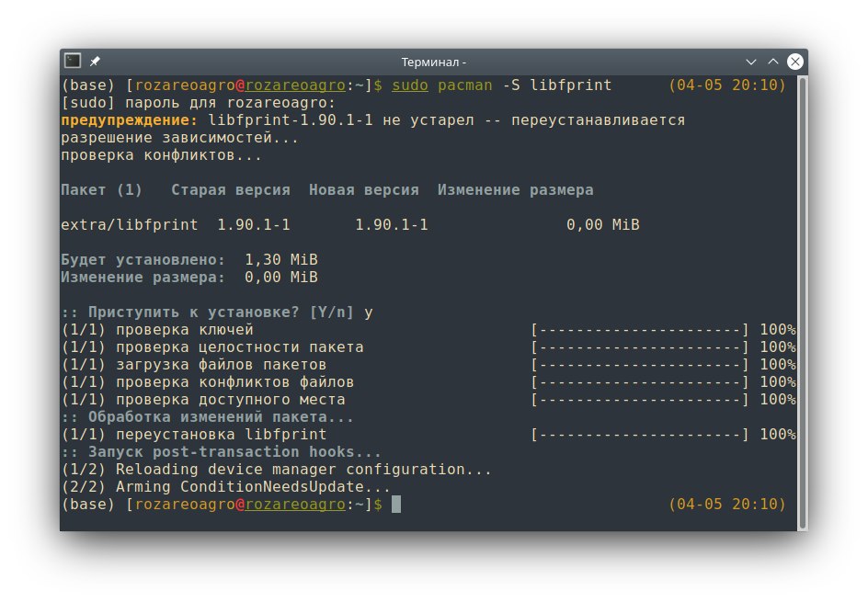Screen dimensions: 868x602
Task: Click 'Arming ConditionNeedsUpdate...' line
Action: pyautogui.click(x=225, y=487)
